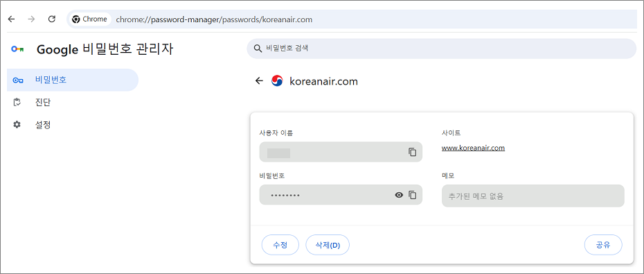Click the 추가된 메모 없음 note box
The height and width of the screenshot is (274, 644).
[x=533, y=196]
